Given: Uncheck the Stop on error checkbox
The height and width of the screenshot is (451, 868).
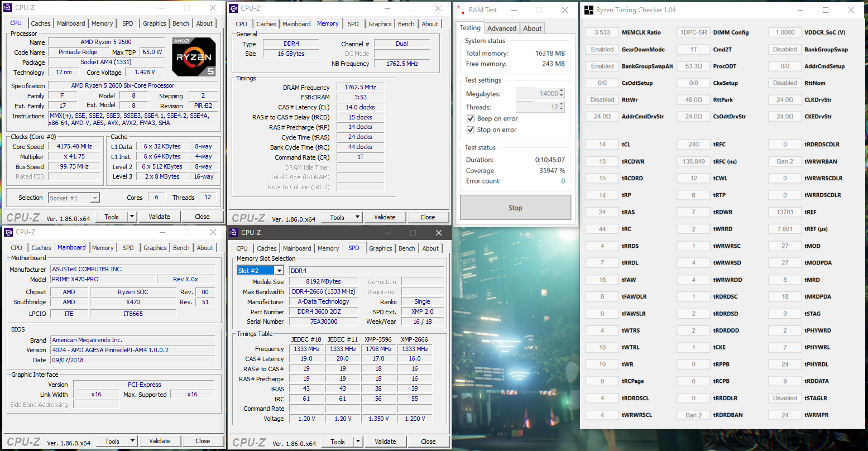Looking at the screenshot, I should [x=471, y=130].
